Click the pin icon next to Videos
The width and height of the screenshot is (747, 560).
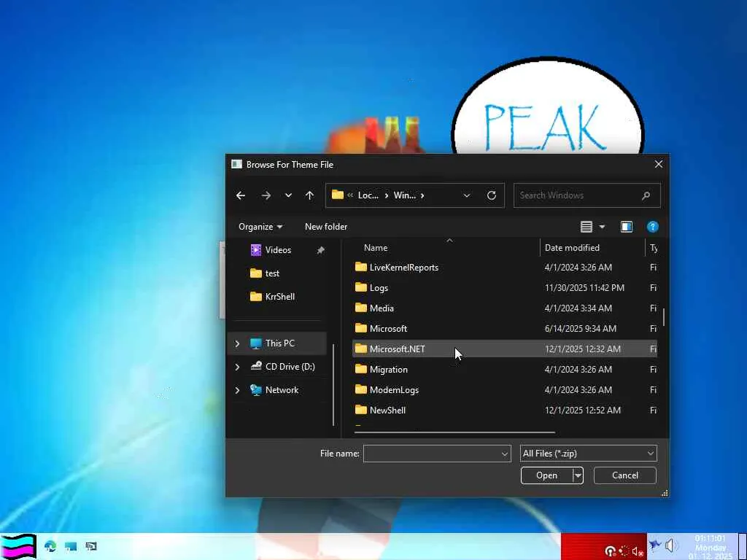(321, 250)
